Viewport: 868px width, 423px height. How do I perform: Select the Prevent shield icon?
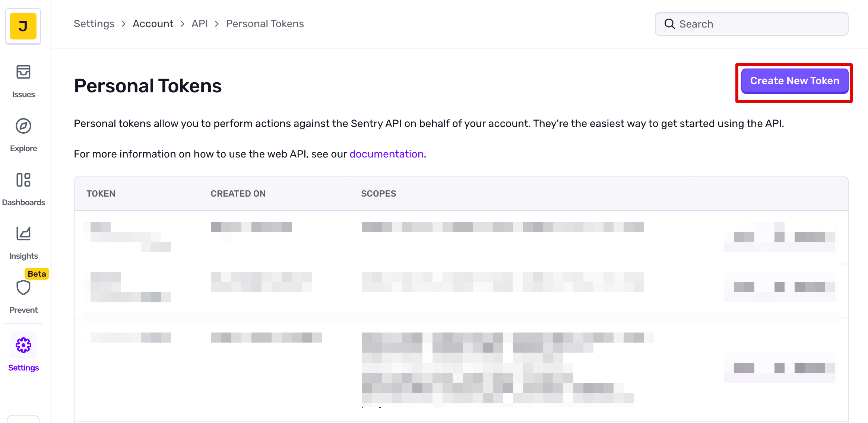tap(23, 288)
